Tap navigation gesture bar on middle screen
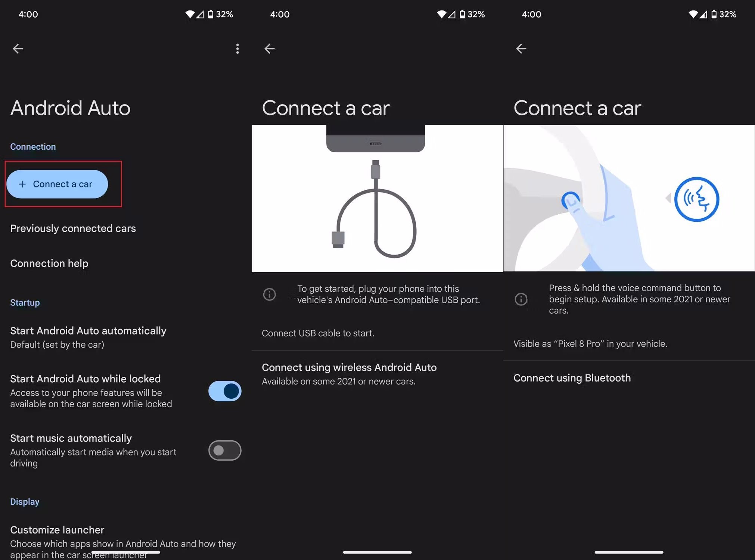Viewport: 755px width, 560px height. tap(377, 552)
